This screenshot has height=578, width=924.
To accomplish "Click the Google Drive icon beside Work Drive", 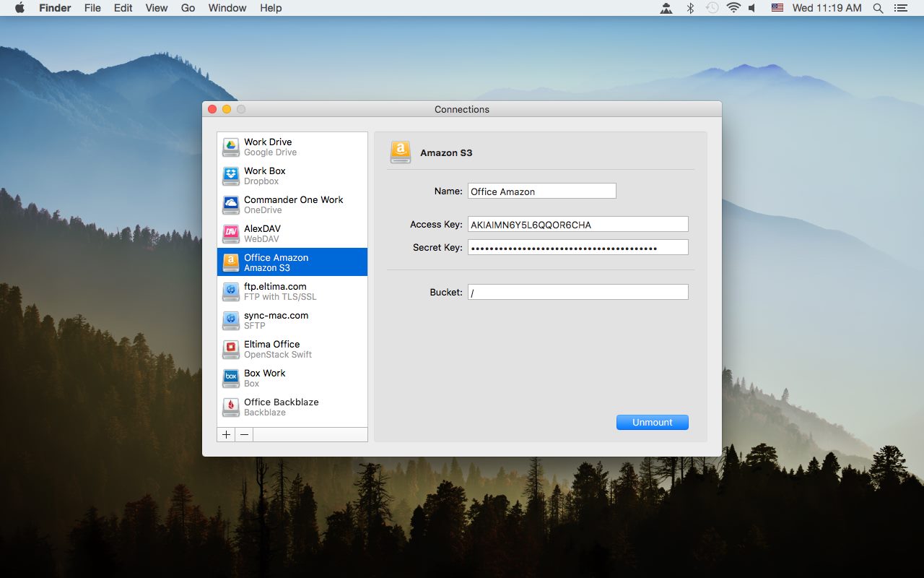I will click(230, 147).
